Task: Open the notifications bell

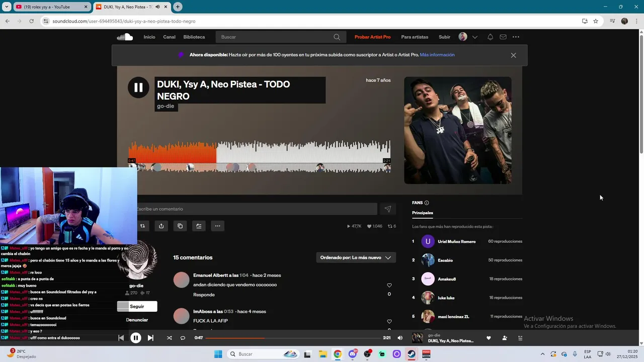Action: (490, 37)
